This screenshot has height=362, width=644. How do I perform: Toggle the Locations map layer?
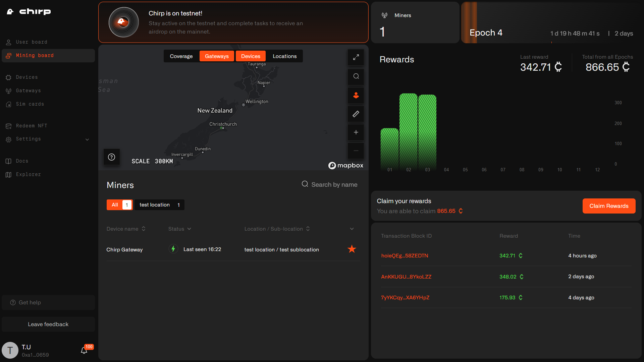tap(284, 56)
